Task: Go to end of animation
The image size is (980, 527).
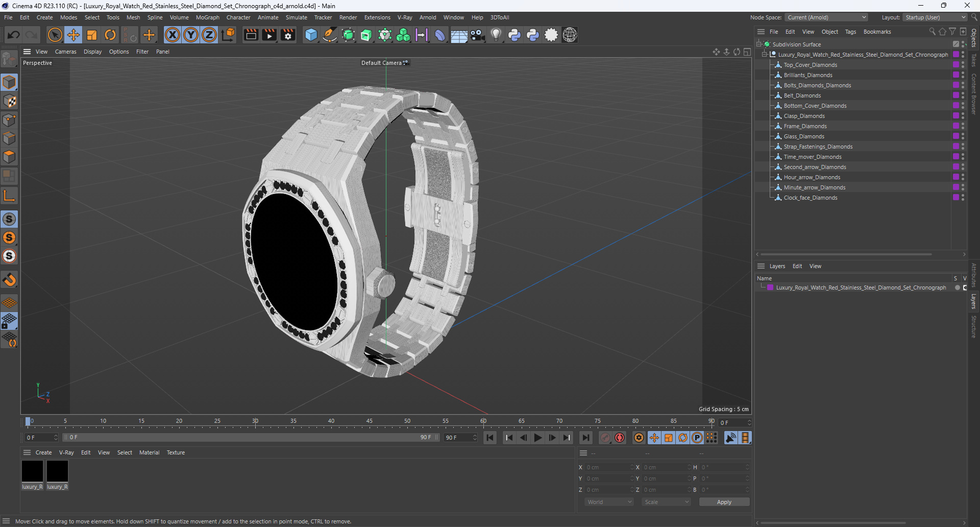Action: click(x=585, y=438)
